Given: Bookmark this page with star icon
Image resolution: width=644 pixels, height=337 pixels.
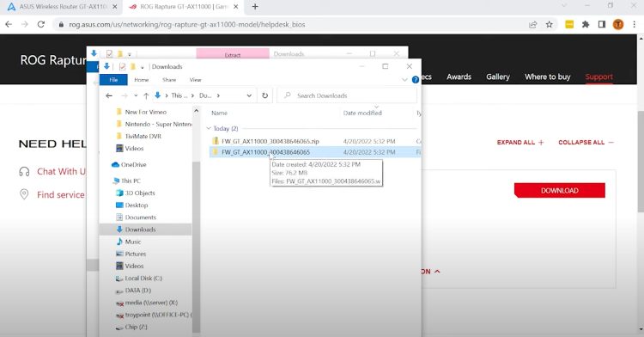Looking at the screenshot, I should [550, 25].
